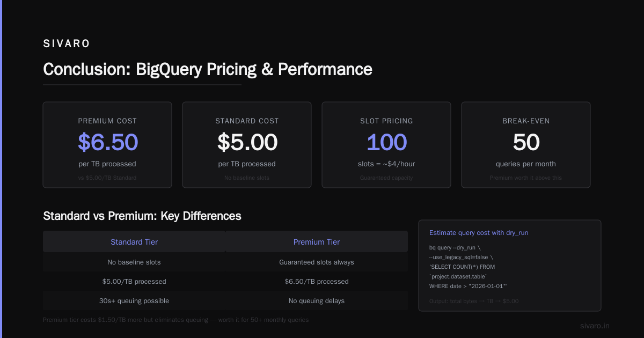
Task: Select the 30s+ queuing possible cell
Action: (x=134, y=301)
